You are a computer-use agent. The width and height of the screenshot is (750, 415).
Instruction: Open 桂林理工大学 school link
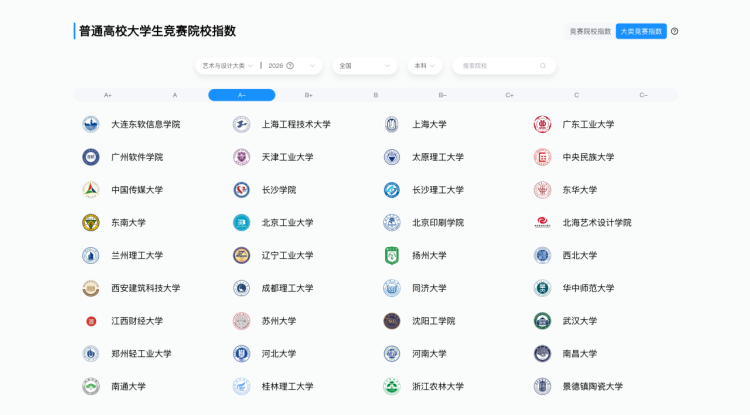tap(287, 386)
